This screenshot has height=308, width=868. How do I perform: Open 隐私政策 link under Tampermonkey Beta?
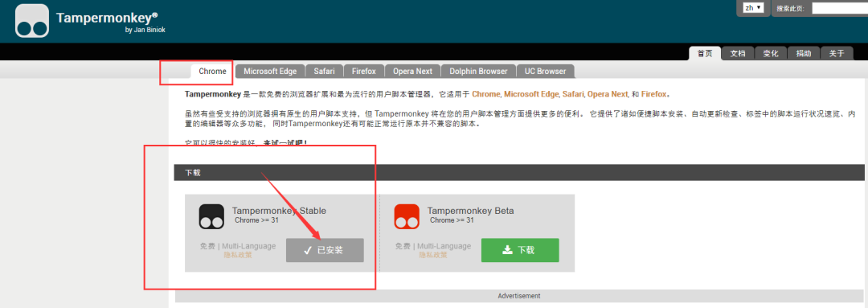coord(433,256)
